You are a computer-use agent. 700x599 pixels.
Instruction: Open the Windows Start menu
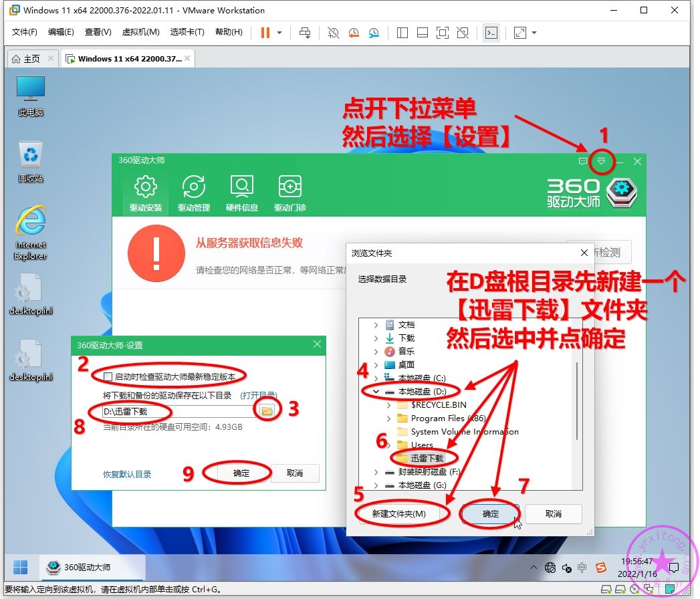[x=20, y=568]
